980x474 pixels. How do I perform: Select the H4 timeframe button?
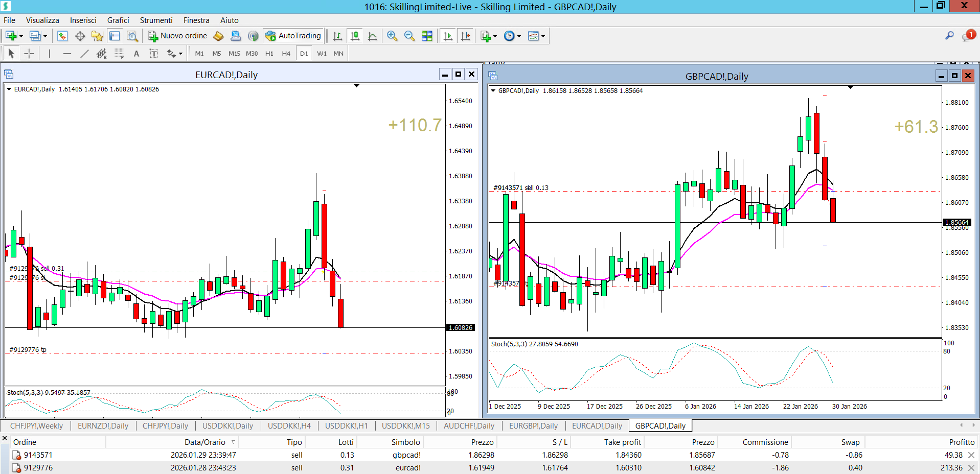point(286,54)
